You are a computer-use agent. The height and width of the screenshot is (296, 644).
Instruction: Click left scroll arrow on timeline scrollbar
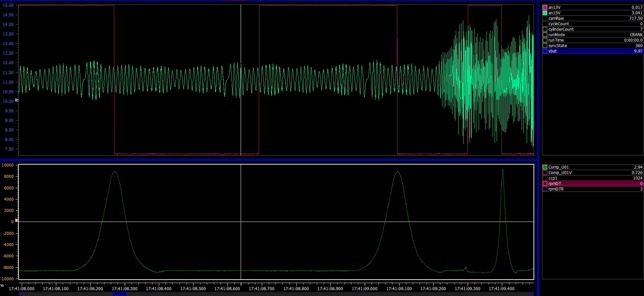click(x=21, y=294)
